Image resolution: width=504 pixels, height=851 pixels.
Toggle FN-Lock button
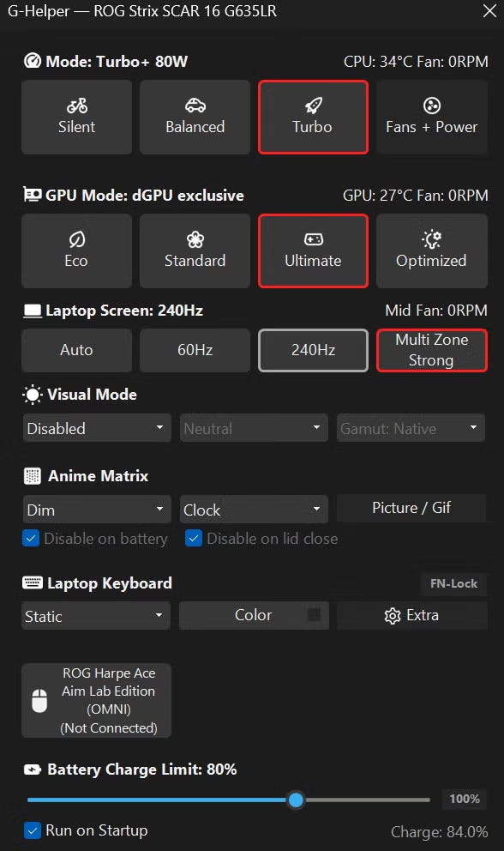tap(453, 584)
